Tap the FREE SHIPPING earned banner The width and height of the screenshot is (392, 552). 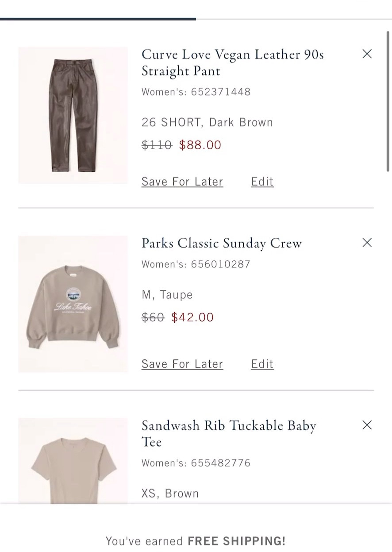(x=196, y=540)
